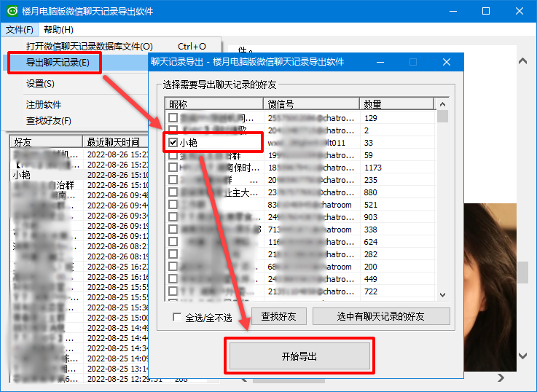The image size is (537, 392).
Task: Maximize the main 楼月 window
Action: (485, 11)
